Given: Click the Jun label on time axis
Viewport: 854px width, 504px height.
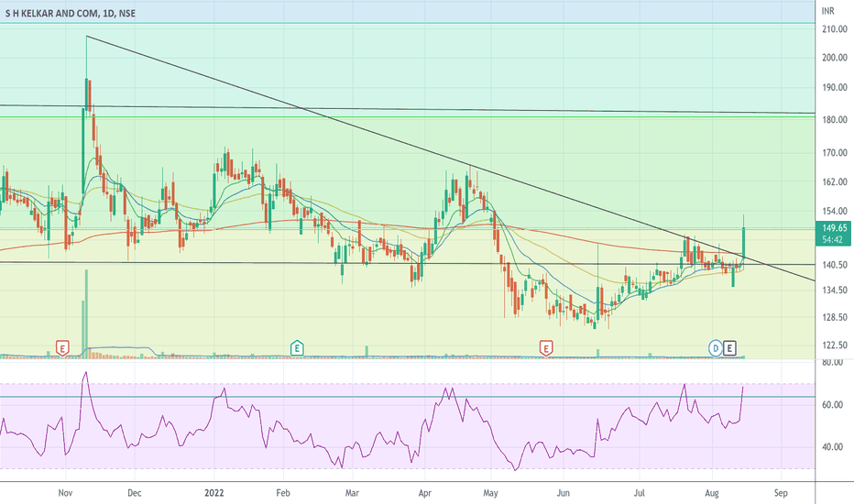Looking at the screenshot, I should tap(563, 493).
